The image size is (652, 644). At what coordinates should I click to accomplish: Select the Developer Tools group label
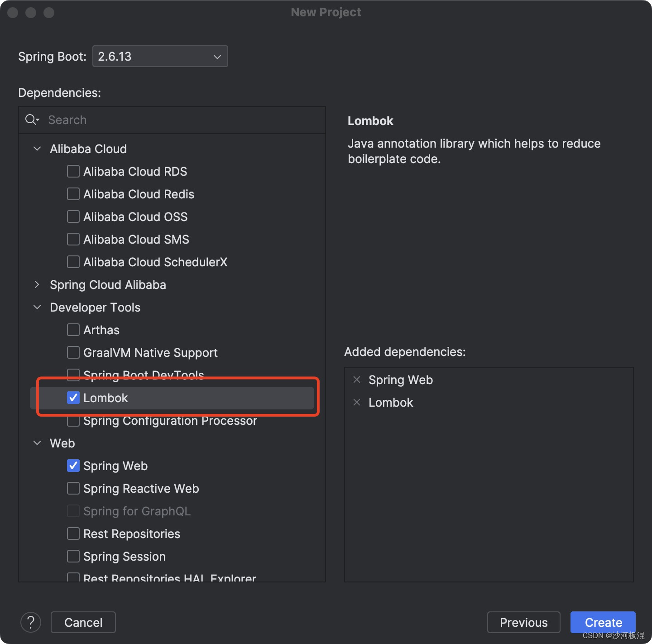pos(95,308)
